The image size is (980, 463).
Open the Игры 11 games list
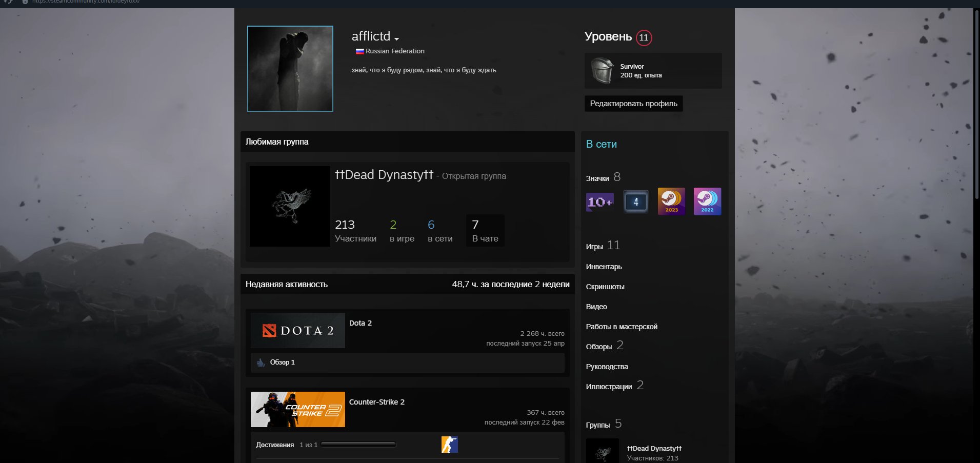coord(603,246)
